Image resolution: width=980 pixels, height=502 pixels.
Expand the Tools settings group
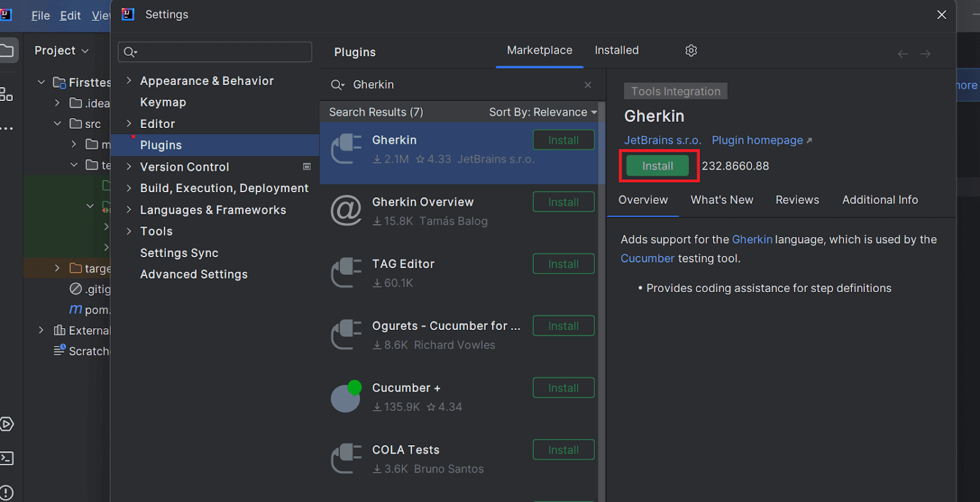(x=129, y=231)
